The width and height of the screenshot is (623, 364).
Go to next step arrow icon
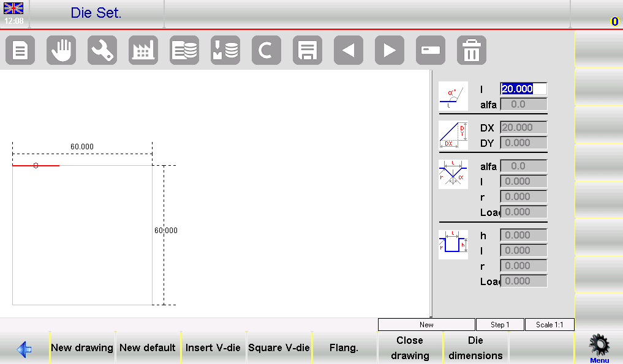click(x=390, y=50)
